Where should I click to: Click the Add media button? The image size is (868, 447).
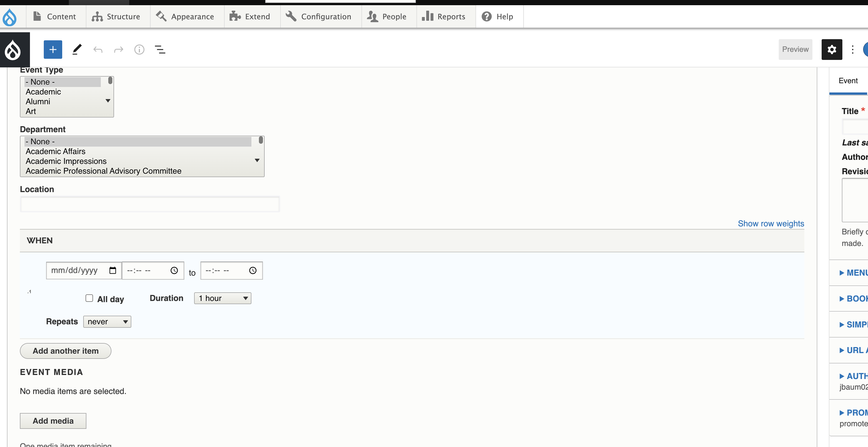(53, 421)
